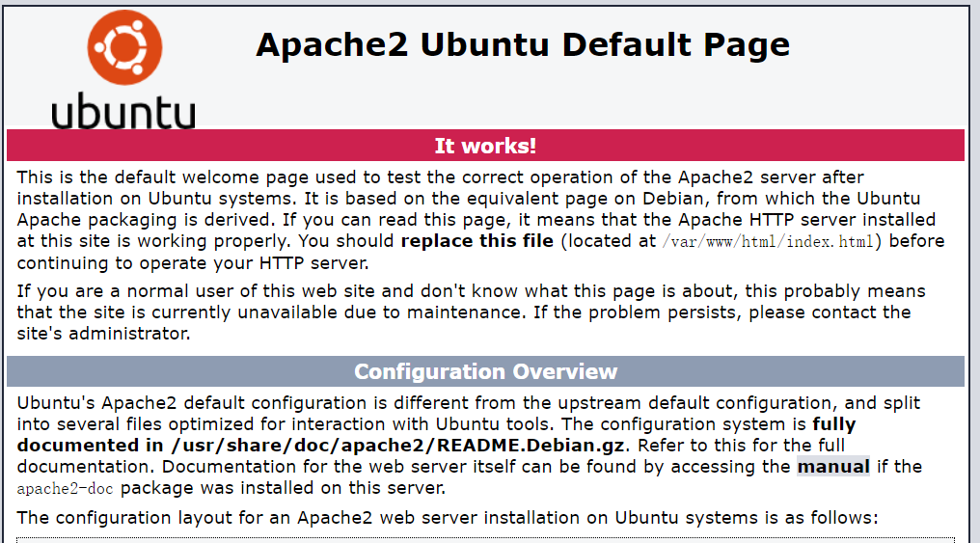Click the 'It works!' red banner heading

485,146
